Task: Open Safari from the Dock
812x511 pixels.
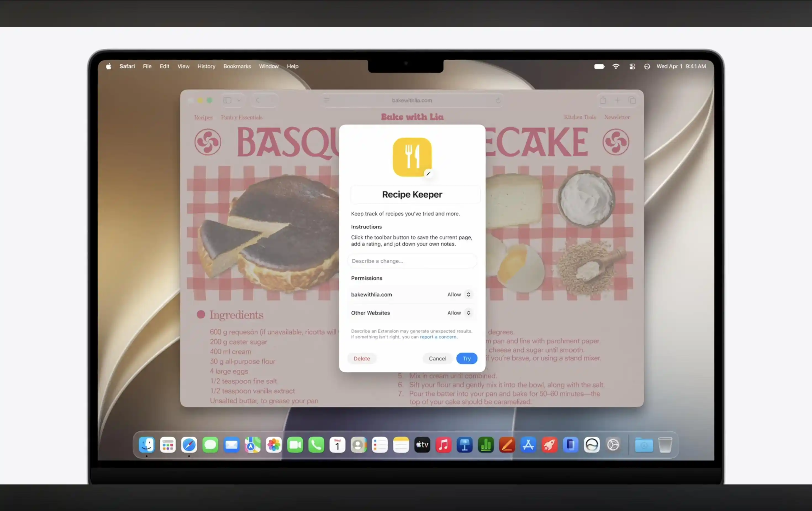Action: tap(189, 445)
